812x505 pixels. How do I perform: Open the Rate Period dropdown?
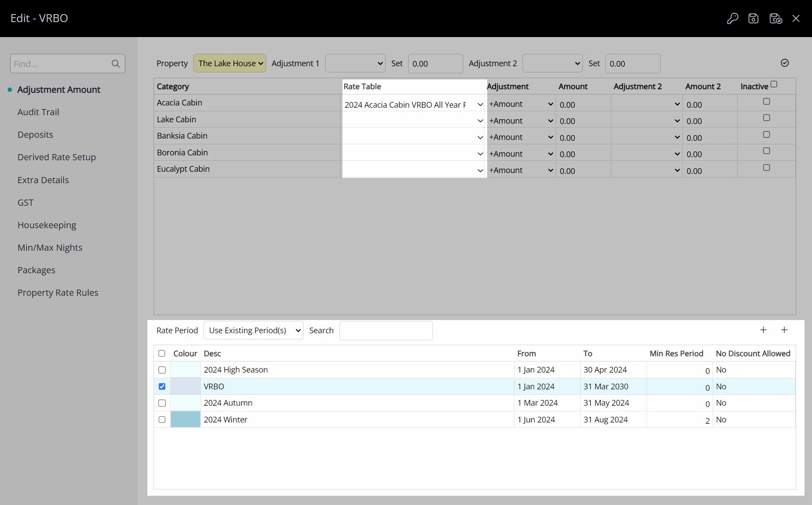[253, 330]
